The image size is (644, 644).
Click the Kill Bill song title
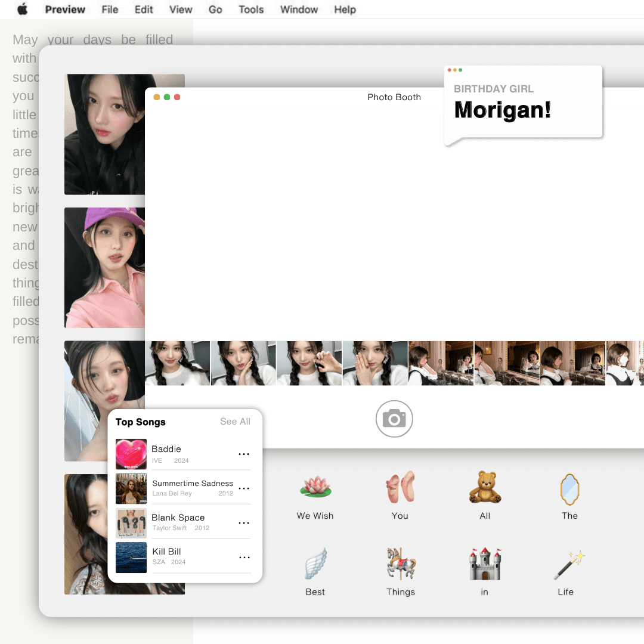(x=166, y=552)
